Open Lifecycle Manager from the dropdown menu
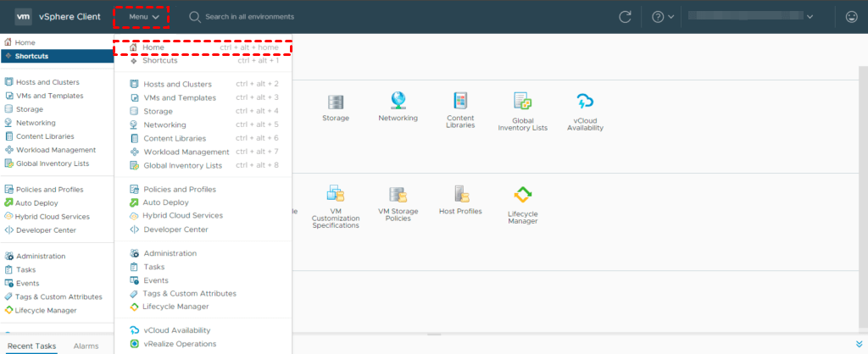The height and width of the screenshot is (354, 868). [x=203, y=307]
